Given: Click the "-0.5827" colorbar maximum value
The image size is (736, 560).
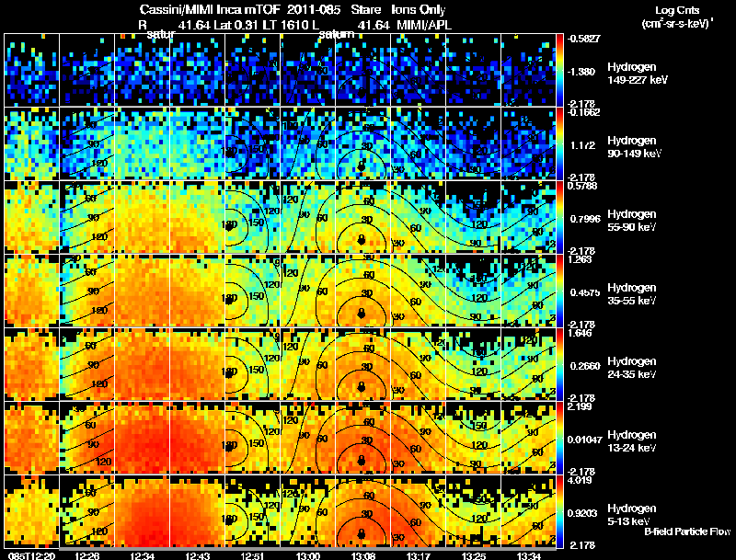Looking at the screenshot, I should tap(583, 39).
